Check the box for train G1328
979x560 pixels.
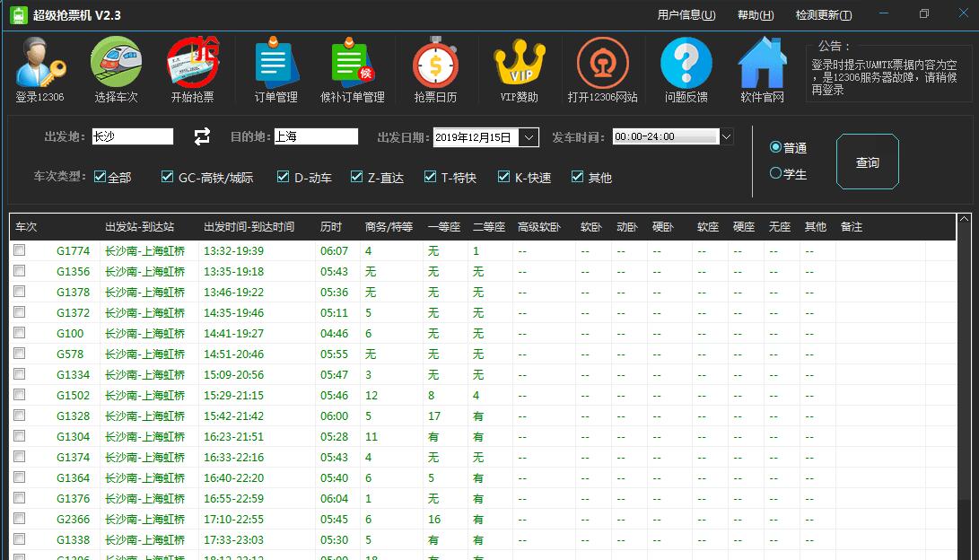(x=20, y=416)
